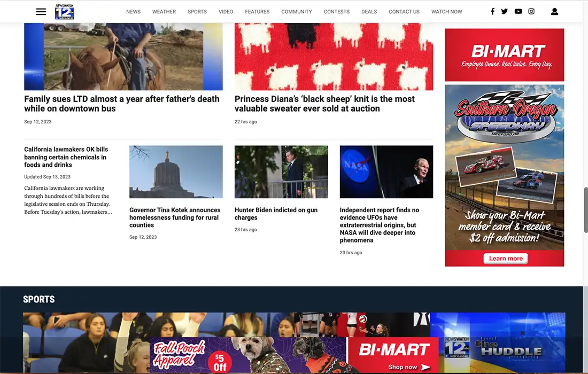588x374 pixels.
Task: Click the Bi-Mart red banner ad
Action: 505,54
